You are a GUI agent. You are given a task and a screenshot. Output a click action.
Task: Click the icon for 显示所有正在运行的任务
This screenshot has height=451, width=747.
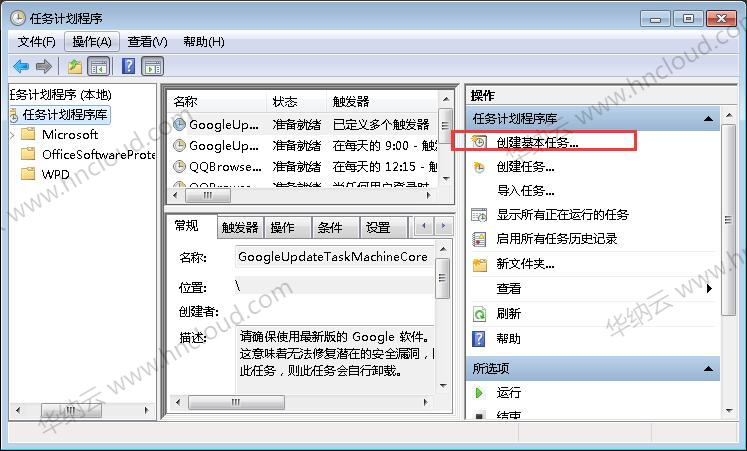pos(479,215)
